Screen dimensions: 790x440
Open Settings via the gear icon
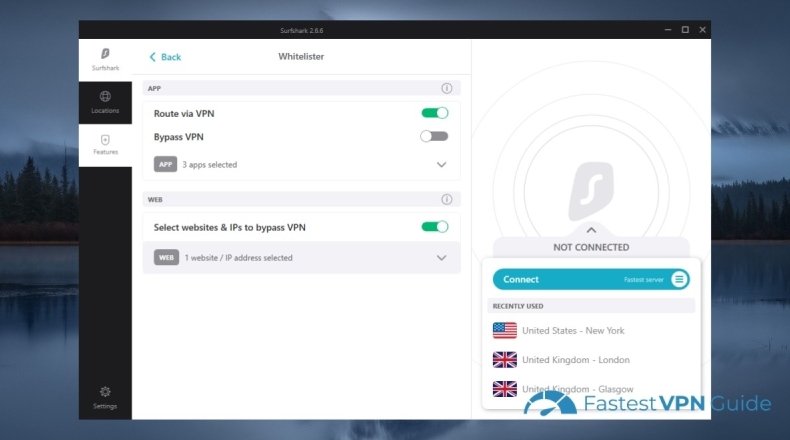pos(105,396)
